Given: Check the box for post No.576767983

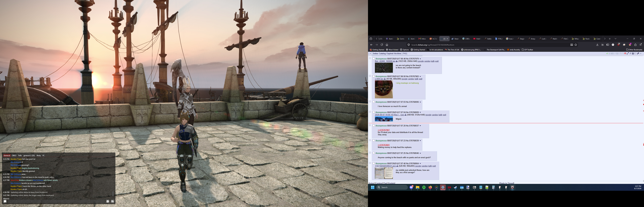Looking at the screenshot, I should (x=373, y=76).
